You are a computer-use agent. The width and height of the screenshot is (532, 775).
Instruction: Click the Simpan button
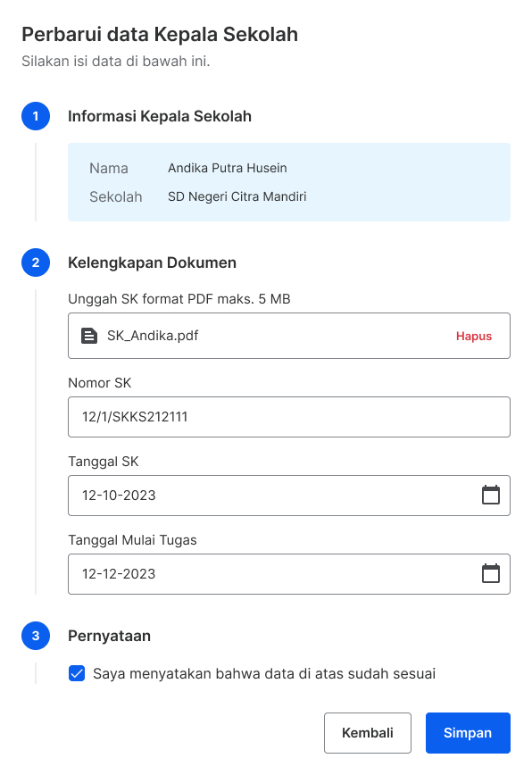(x=468, y=732)
